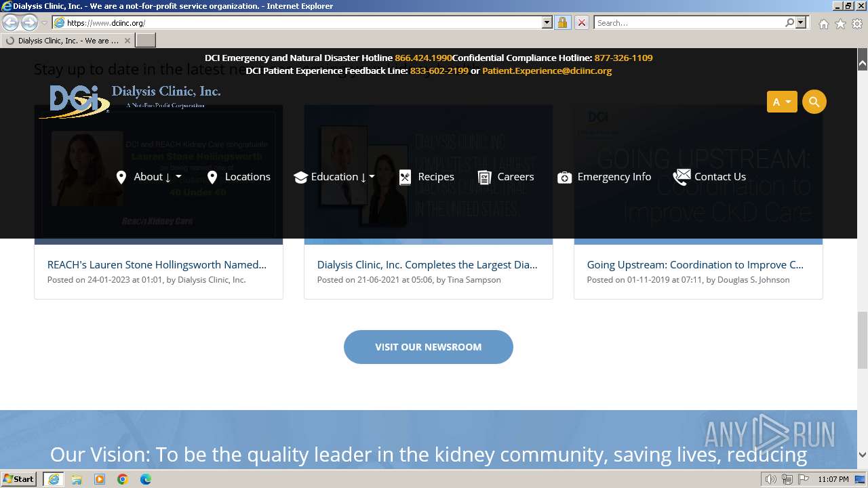This screenshot has width=868, height=488.
Task: Open the address bar history dropdown
Action: pyautogui.click(x=547, y=22)
